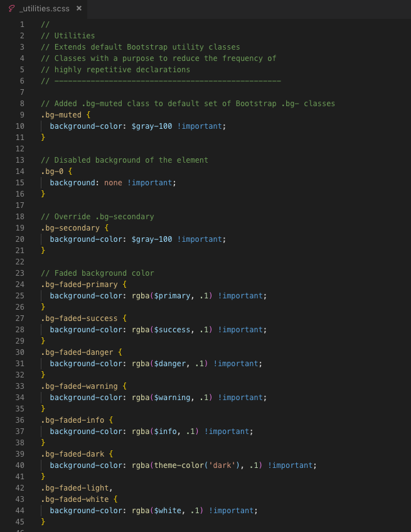The image size is (411, 532).
Task: Close the _utilities.scss tab
Action: pos(78,9)
